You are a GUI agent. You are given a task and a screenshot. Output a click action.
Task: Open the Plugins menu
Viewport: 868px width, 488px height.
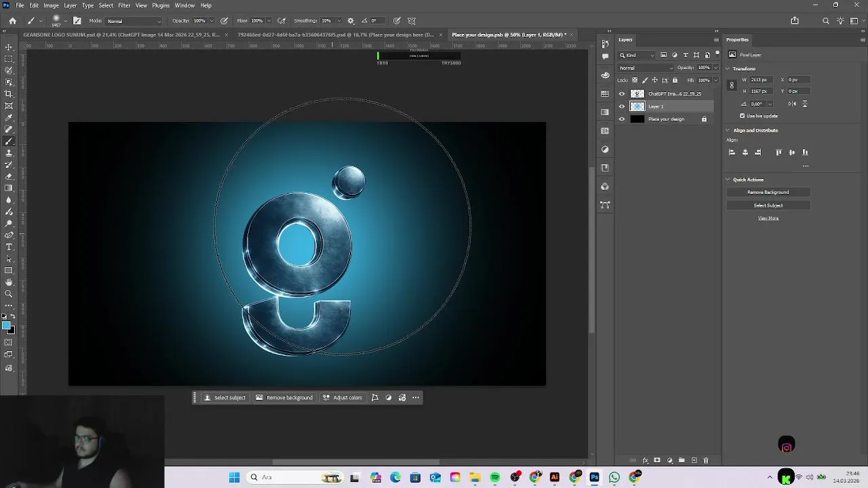coord(161,5)
